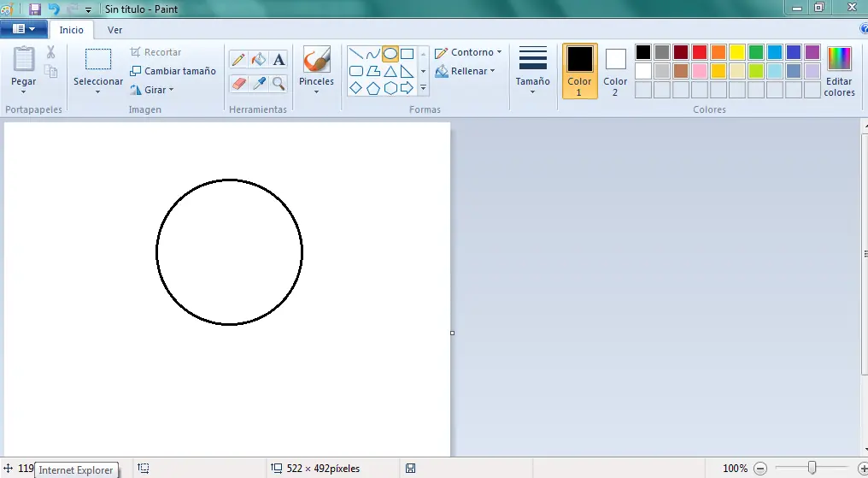Expand the Pinceles dropdown arrow
This screenshot has height=478, width=868.
tap(317, 92)
